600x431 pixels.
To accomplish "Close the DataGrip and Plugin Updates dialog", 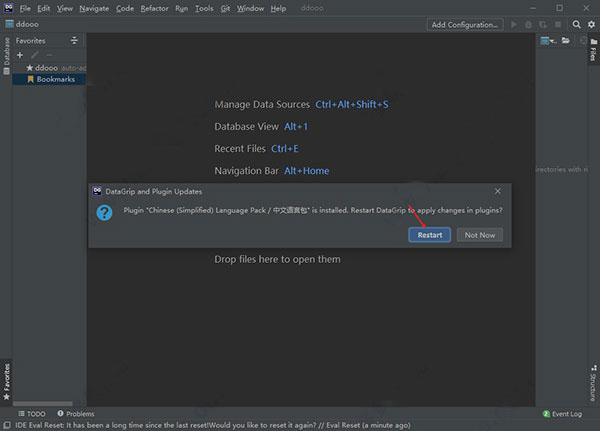I will coord(497,191).
